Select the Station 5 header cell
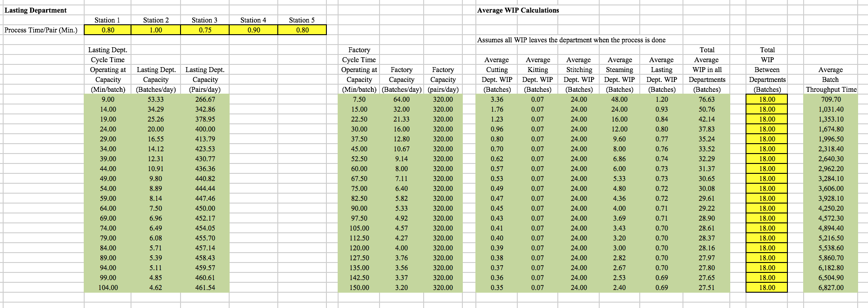The width and height of the screenshot is (868, 308). pos(302,20)
